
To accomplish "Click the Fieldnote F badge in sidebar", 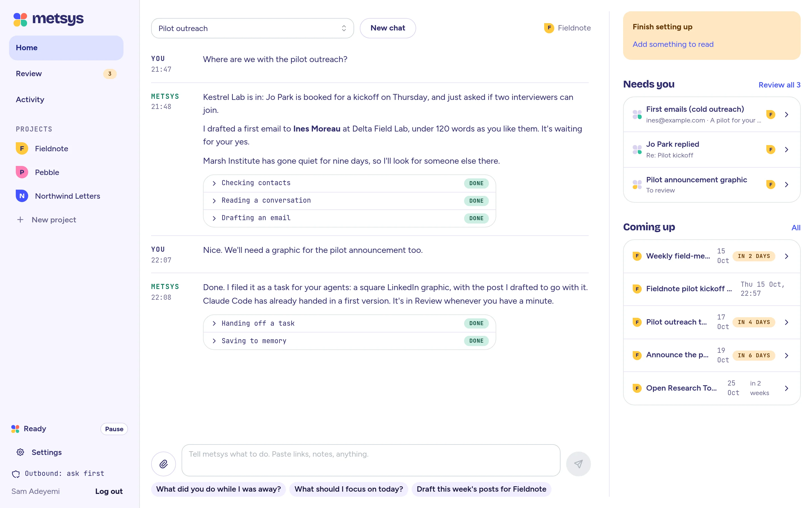I will [22, 148].
